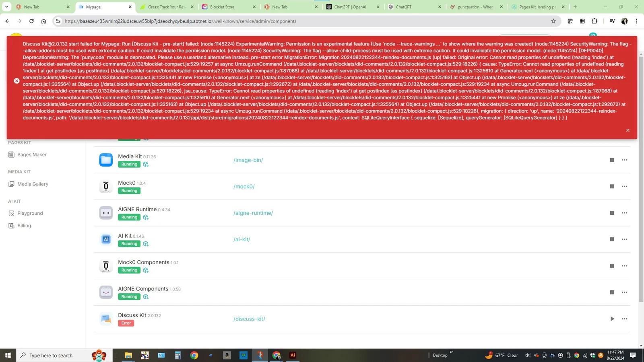Viewport: 644px width, 362px height.
Task: Click the Media Kit blue folder icon
Action: [106, 160]
